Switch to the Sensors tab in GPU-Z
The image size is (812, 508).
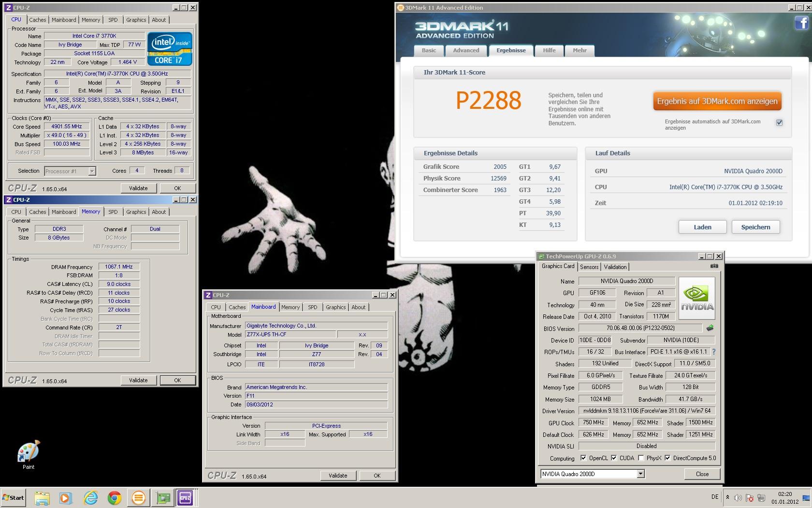point(589,267)
